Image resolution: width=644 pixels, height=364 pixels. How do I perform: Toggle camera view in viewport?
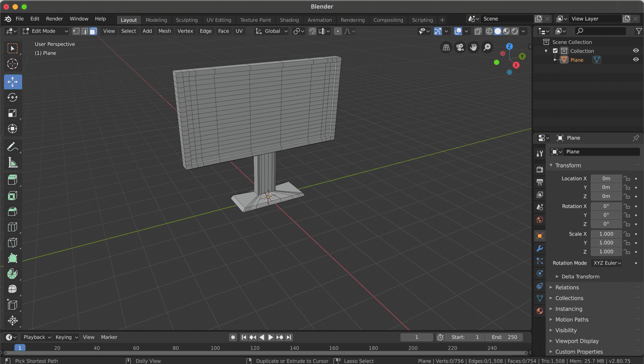459,47
